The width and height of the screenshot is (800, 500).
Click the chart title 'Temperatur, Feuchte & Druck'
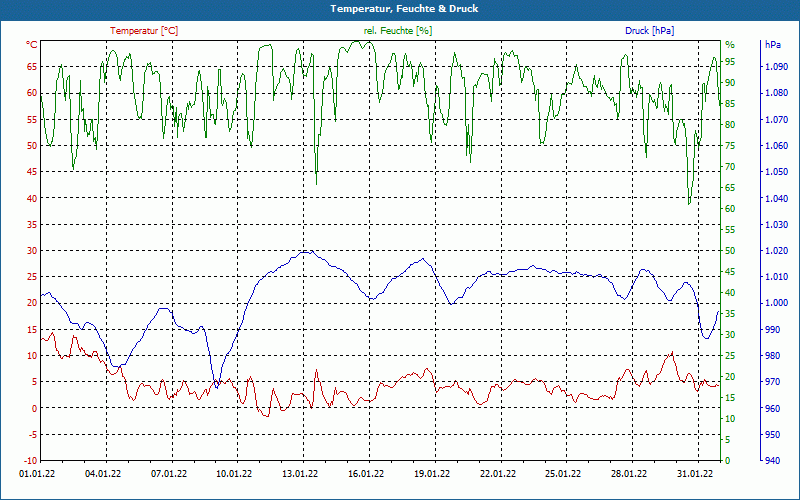[404, 9]
